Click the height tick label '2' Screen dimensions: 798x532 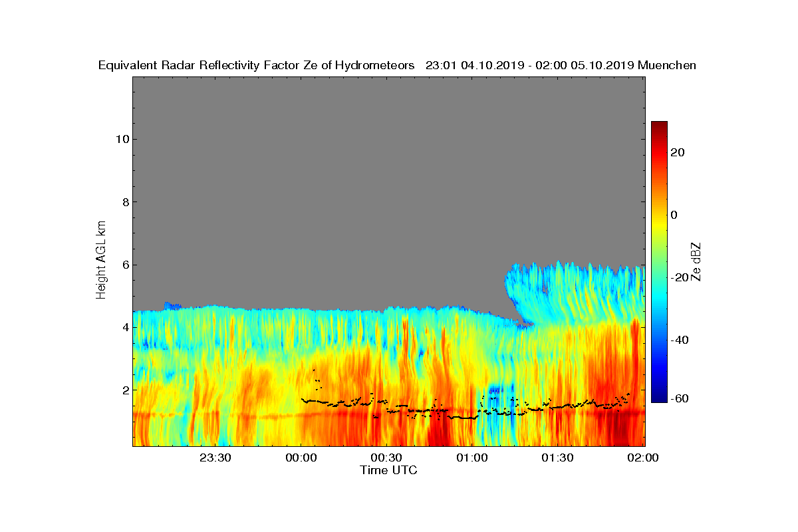coord(124,390)
